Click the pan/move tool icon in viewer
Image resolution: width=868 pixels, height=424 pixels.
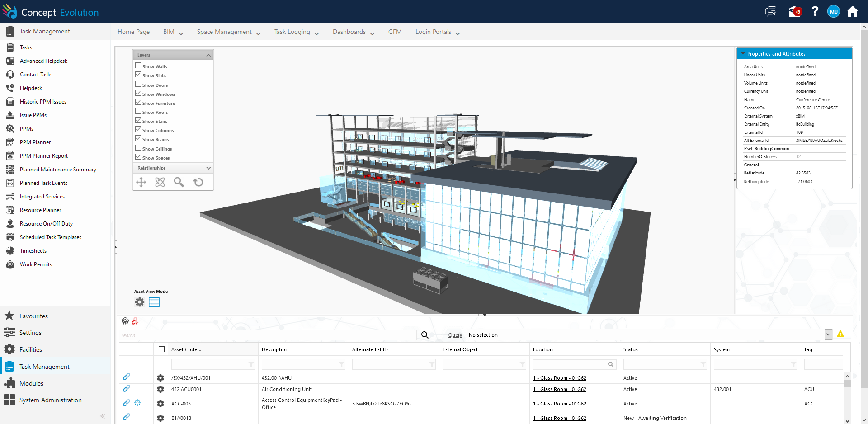pos(141,182)
